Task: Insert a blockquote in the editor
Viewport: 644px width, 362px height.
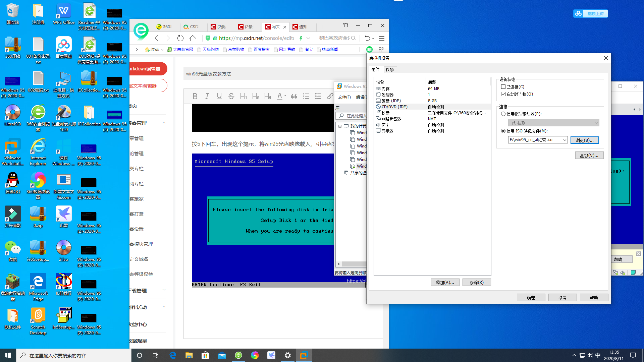Action: (294, 96)
